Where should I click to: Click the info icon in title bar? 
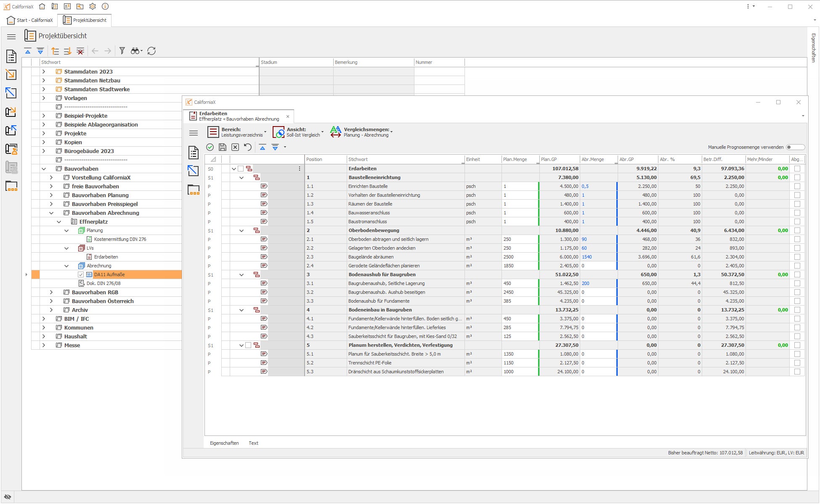(105, 6)
